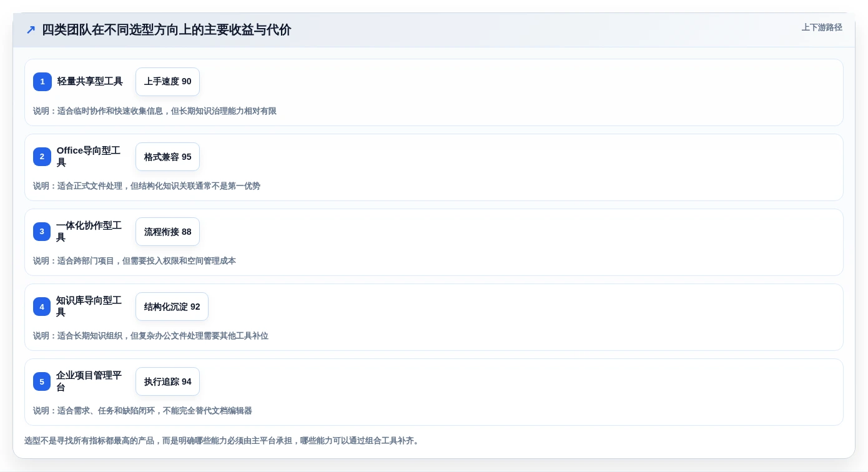Screen dimensions: 868x472
Task: Click the description starting 适合跨部门项目
Action: click(134, 261)
